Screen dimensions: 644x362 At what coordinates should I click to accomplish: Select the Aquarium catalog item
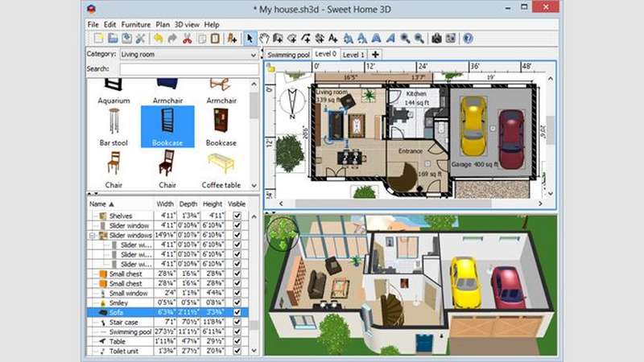[114, 91]
